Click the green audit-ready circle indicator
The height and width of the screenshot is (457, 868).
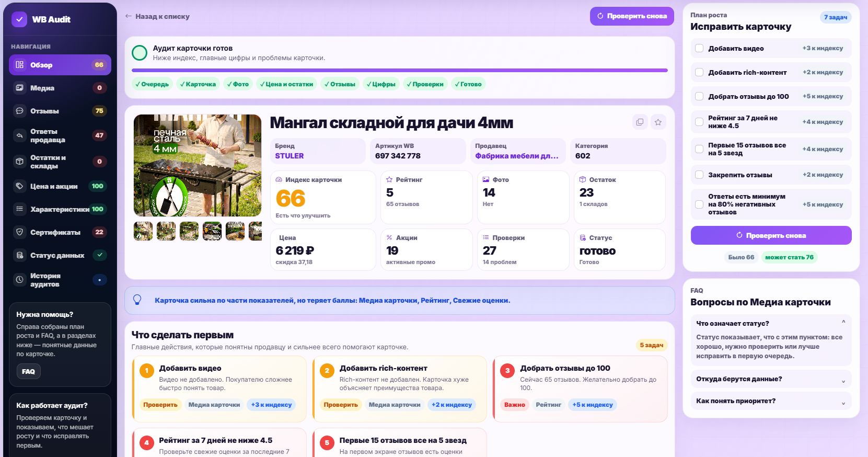140,53
